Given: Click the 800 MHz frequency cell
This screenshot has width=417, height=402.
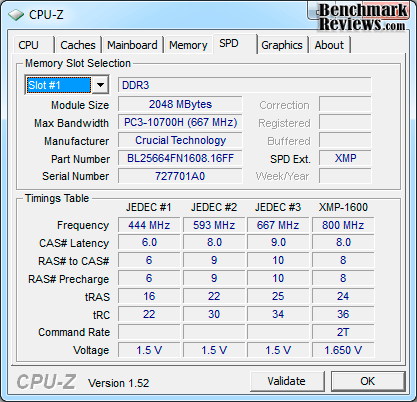Looking at the screenshot, I should click(343, 225).
